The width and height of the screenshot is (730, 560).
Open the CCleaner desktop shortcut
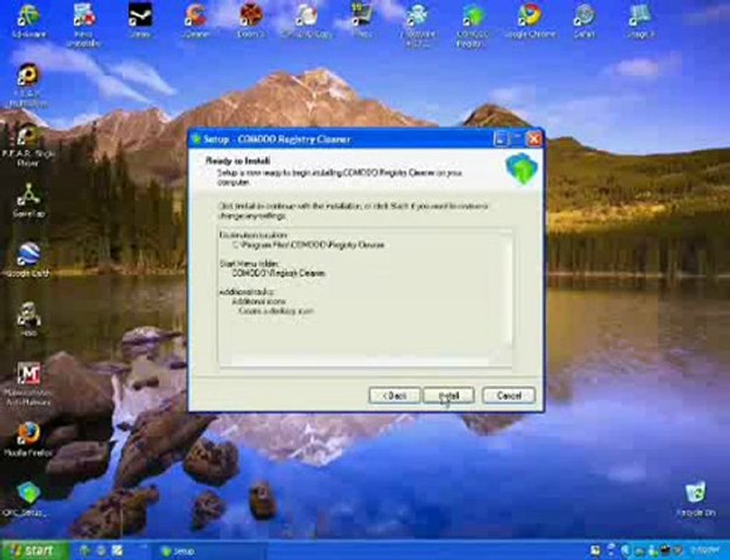click(x=195, y=21)
